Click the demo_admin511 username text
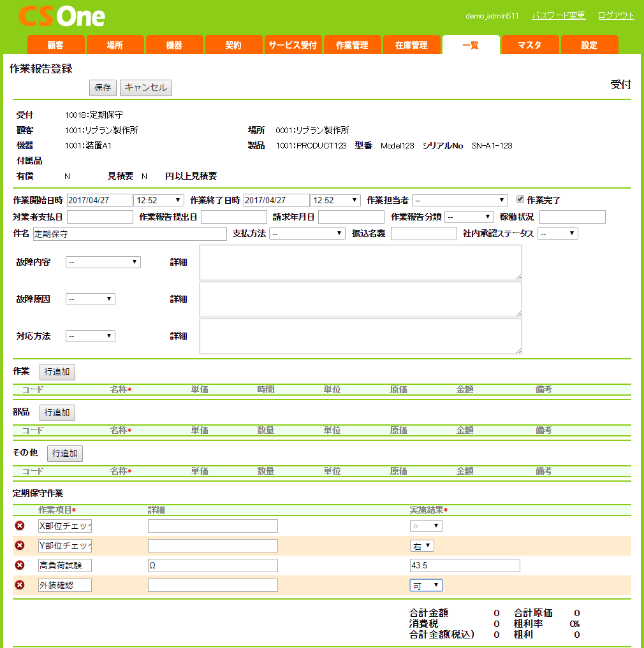The width and height of the screenshot is (644, 648). click(492, 16)
